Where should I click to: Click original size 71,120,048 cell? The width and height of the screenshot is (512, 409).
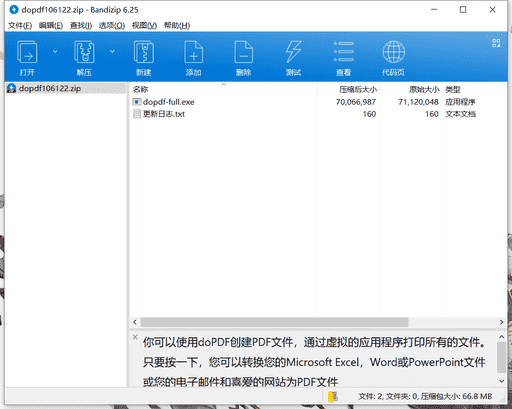pyautogui.click(x=418, y=102)
